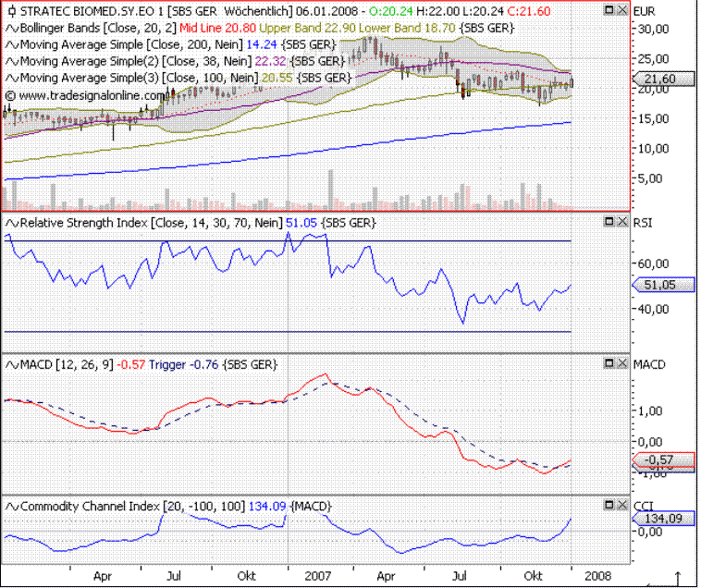Click CCI value 134.09 in pane header
The height and width of the screenshot is (588, 701).
[x=267, y=507]
